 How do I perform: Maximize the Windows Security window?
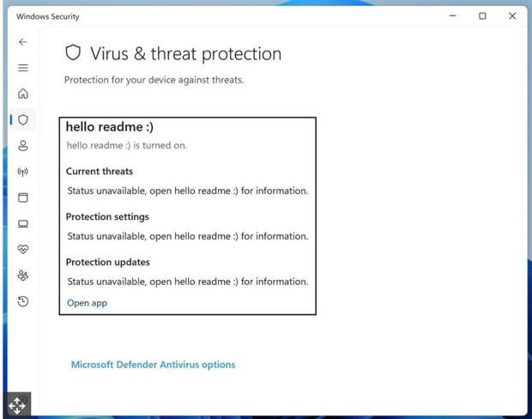point(482,16)
